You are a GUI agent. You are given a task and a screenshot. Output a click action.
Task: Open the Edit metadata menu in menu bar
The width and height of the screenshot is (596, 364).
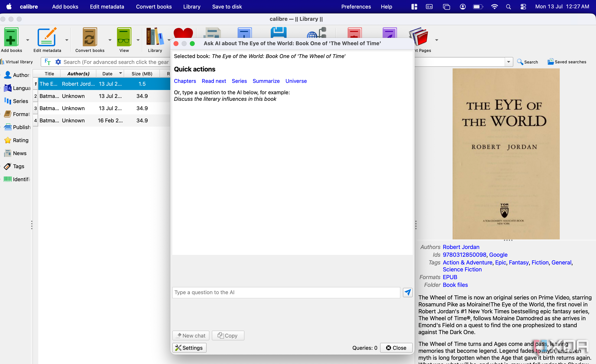[x=107, y=7]
